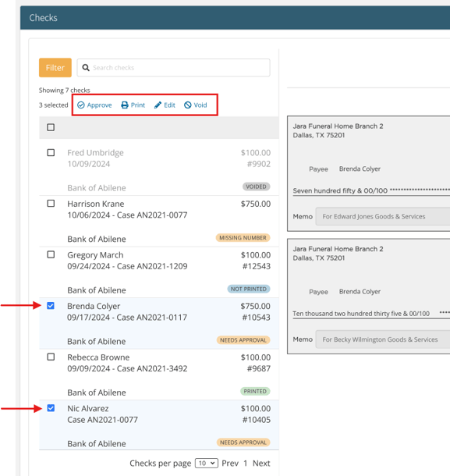The width and height of the screenshot is (450, 476).
Task: Deselect the Nic Alvarez checkbox
Action: click(x=51, y=408)
